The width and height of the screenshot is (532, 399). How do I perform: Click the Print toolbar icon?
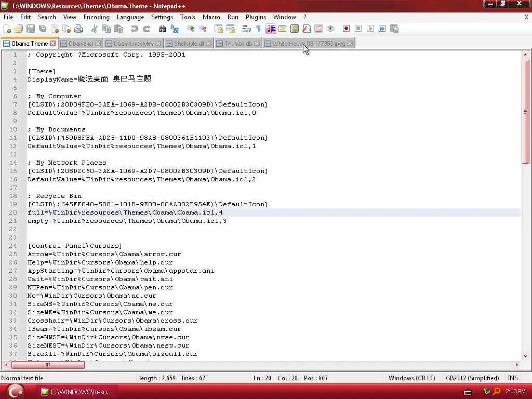pos(78,29)
